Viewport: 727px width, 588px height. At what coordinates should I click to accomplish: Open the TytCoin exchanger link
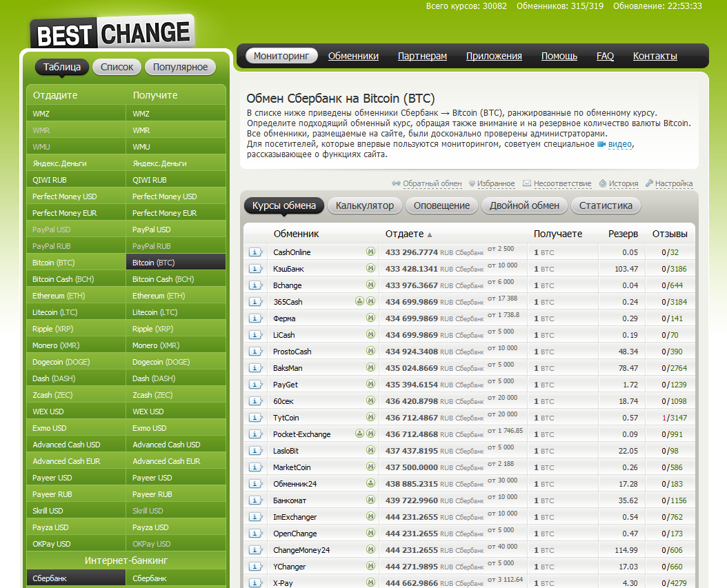[x=286, y=418]
